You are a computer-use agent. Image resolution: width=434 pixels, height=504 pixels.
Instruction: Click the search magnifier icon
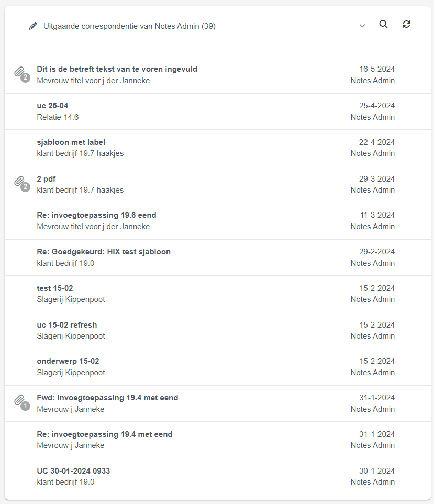point(383,25)
